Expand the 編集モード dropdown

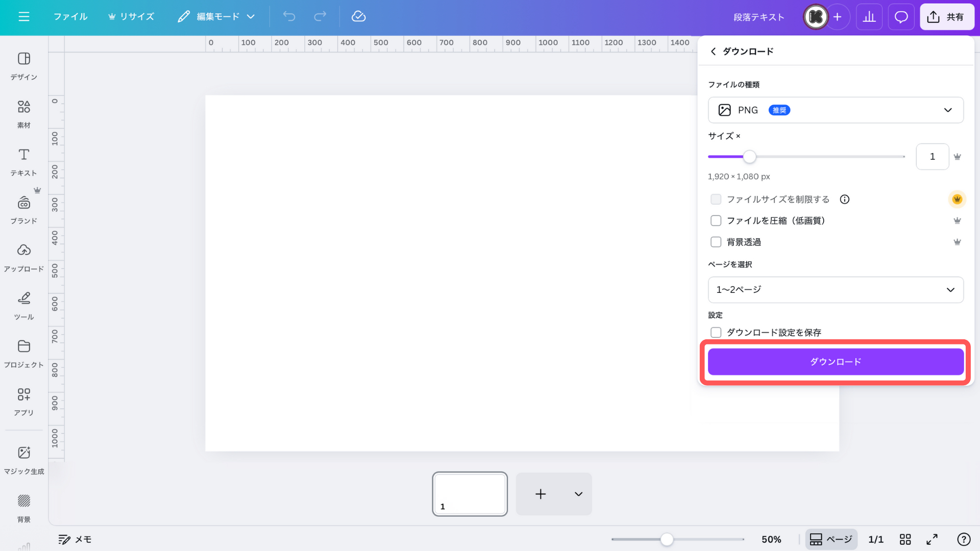pyautogui.click(x=216, y=17)
